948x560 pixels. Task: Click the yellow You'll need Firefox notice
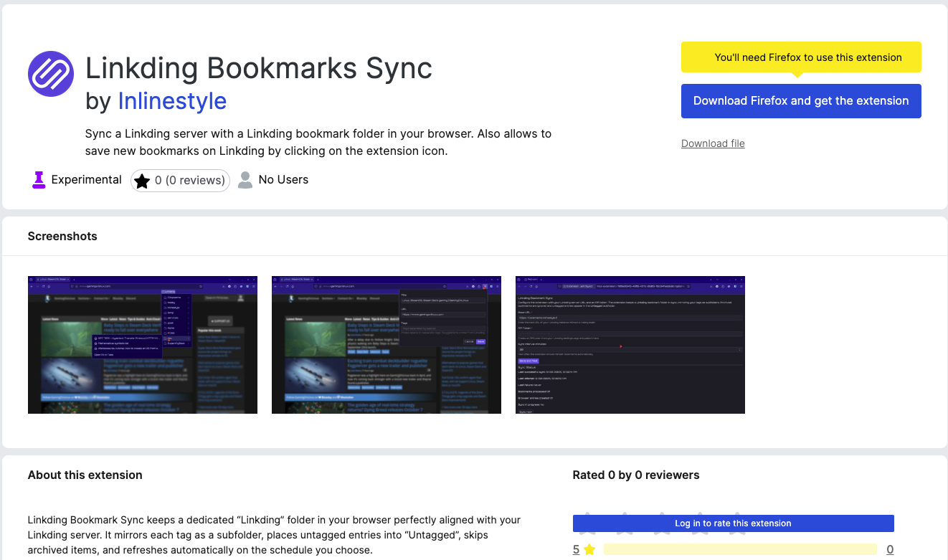(x=801, y=57)
